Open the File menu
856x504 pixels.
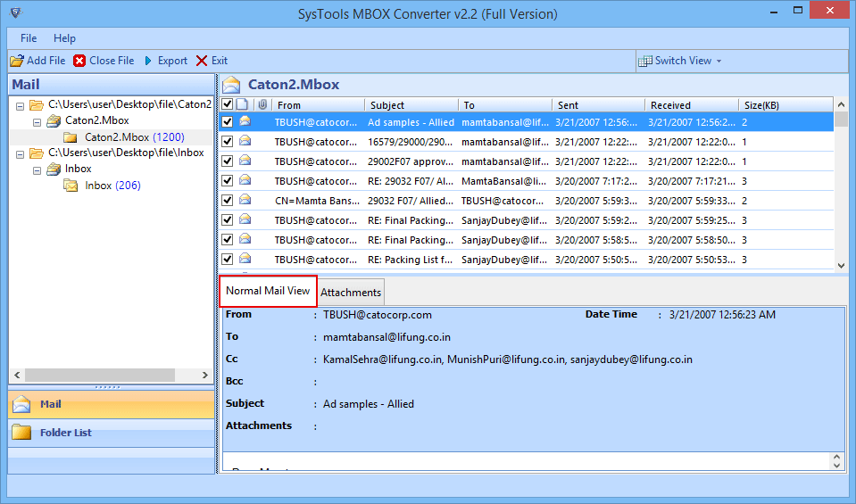(x=29, y=38)
